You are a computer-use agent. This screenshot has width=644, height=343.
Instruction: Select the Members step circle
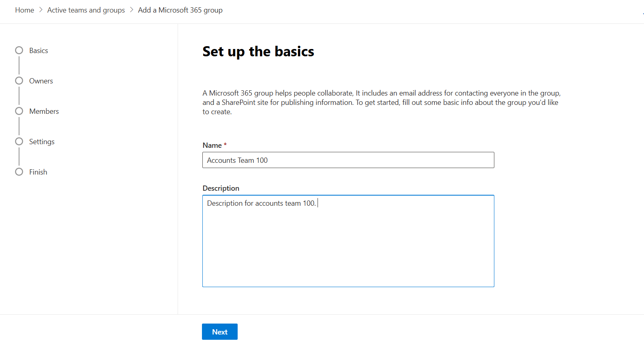pos(19,111)
